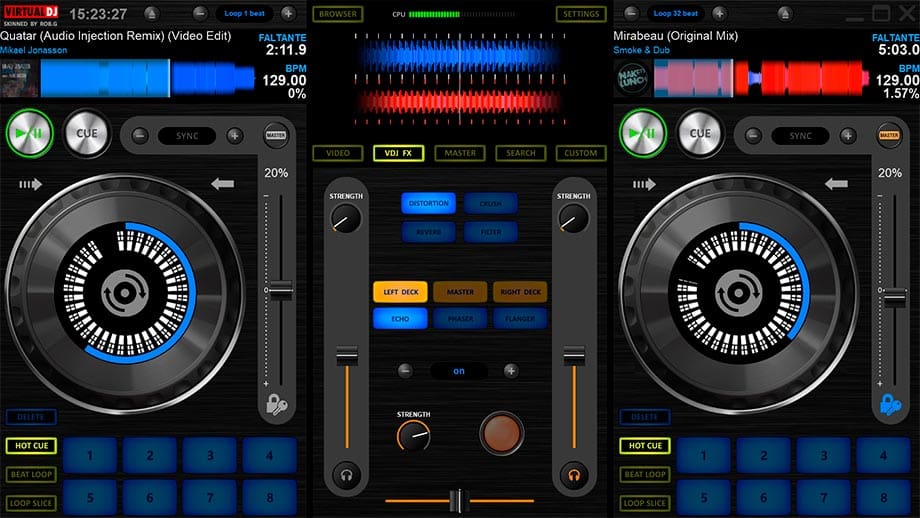This screenshot has width=920, height=518.
Task: Toggle Loop 1 beat on left deck
Action: 244,13
